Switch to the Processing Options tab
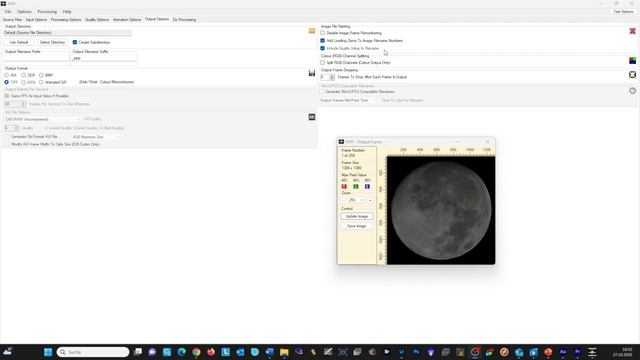The height and width of the screenshot is (360, 640). coord(66,19)
